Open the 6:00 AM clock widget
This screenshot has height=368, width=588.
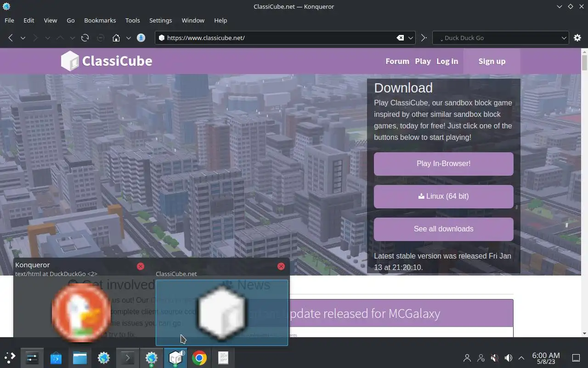(x=546, y=357)
